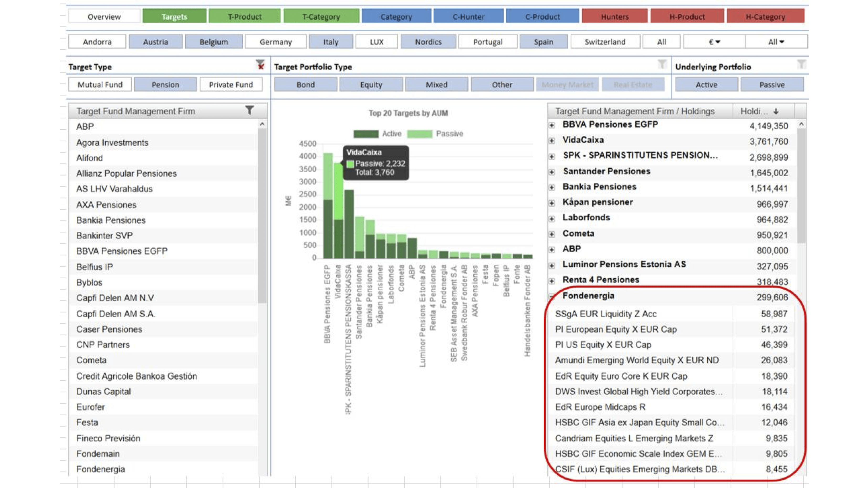
Task: Select the Mutual Fund target type
Action: [100, 84]
